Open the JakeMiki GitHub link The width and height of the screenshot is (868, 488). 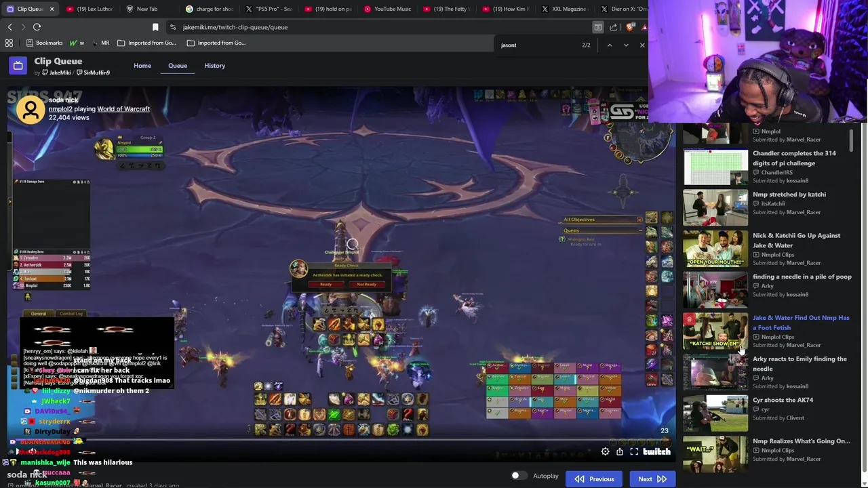57,73
